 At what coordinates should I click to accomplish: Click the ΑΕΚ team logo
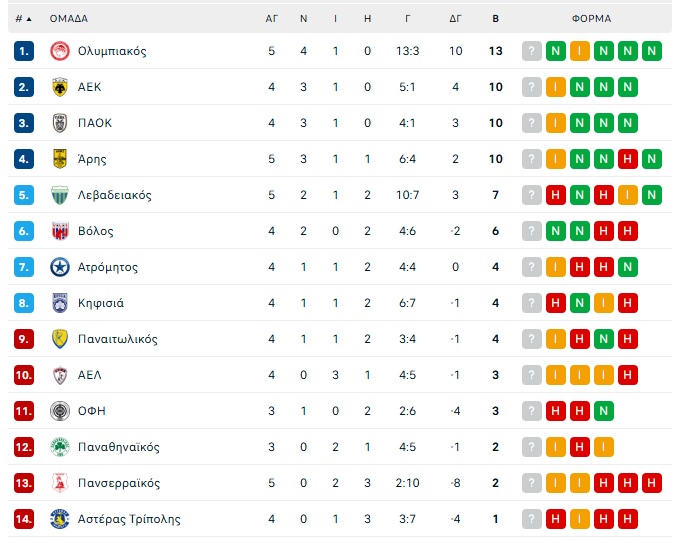pos(60,87)
